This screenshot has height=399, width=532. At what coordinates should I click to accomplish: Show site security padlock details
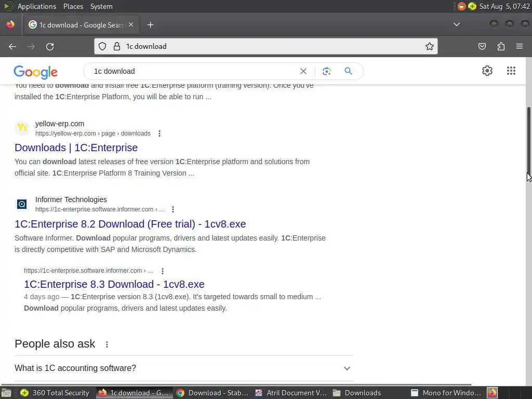(117, 46)
